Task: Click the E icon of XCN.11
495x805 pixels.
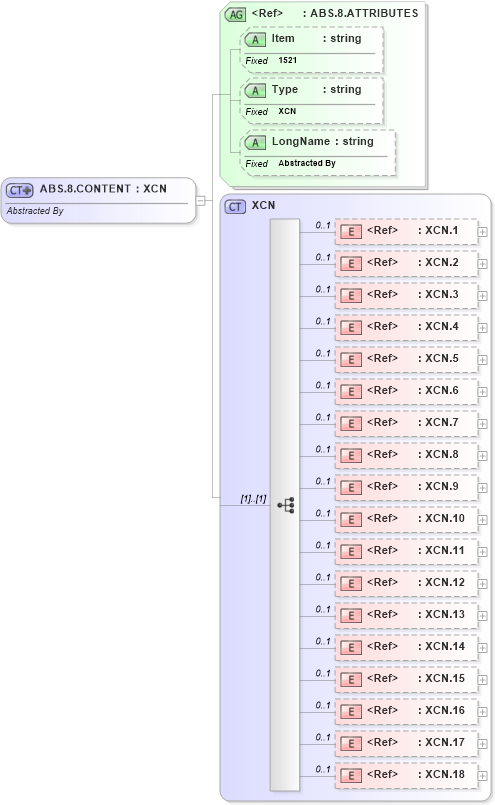Action: point(351,551)
